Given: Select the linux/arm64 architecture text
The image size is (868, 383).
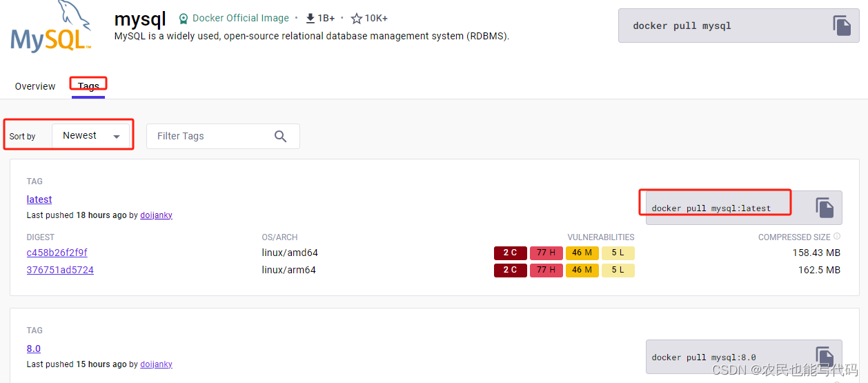Looking at the screenshot, I should pyautogui.click(x=289, y=270).
